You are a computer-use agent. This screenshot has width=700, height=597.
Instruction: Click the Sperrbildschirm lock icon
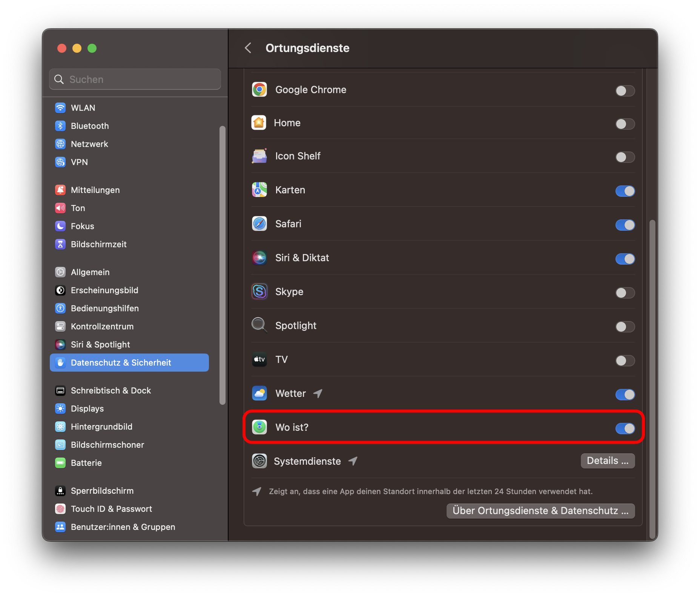click(x=60, y=491)
